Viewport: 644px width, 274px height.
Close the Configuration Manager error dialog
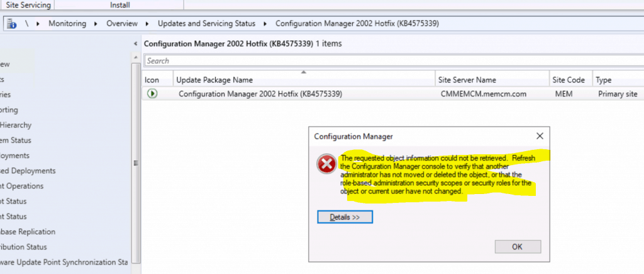pos(540,136)
